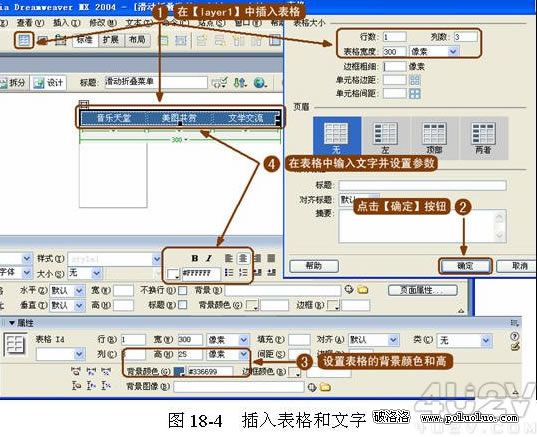This screenshot has height=437, width=537.
Task: Open the 插入 (Insert) menu
Action: tap(66, 23)
